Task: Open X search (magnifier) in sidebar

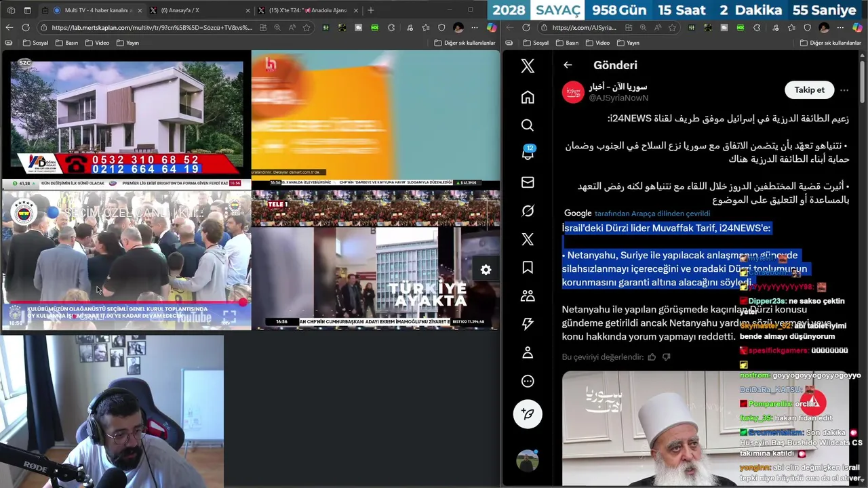Action: (528, 125)
